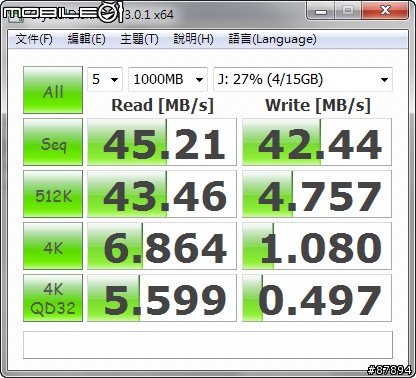Screen dimensions: 416x378
Task: Run all benchmarks with All button
Action: (53, 90)
